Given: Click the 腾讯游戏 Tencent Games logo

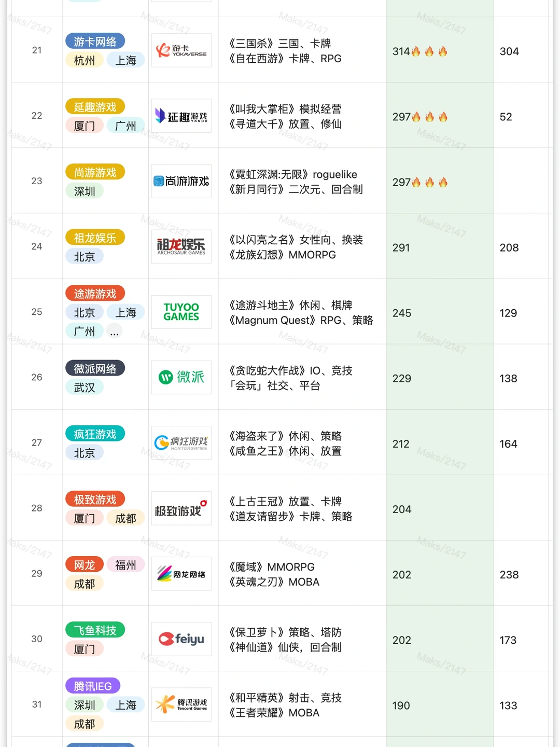Looking at the screenshot, I should point(181,704).
